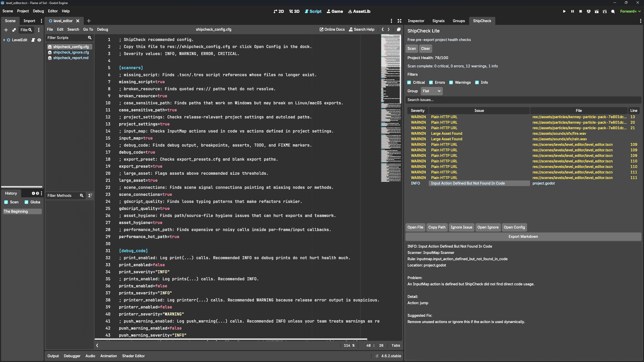
Task: Switch to the Script workspace
Action: [313, 11]
